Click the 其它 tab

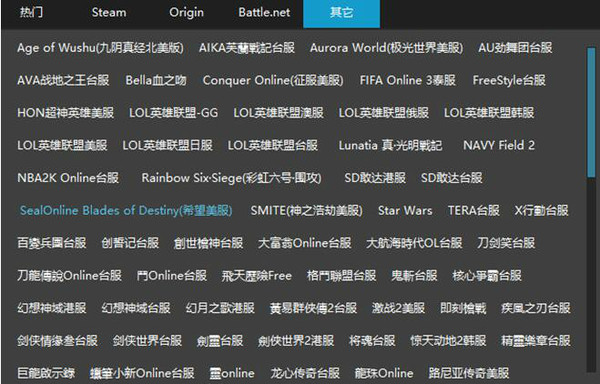pos(341,14)
